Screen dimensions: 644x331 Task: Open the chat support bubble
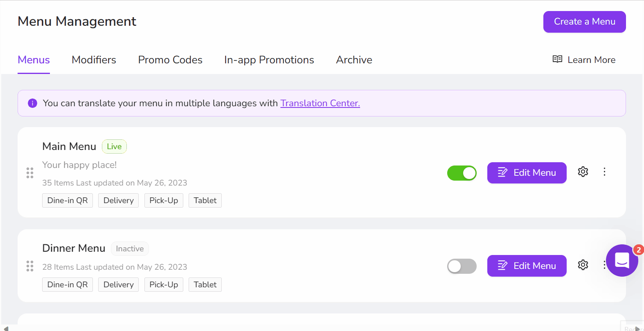click(622, 260)
